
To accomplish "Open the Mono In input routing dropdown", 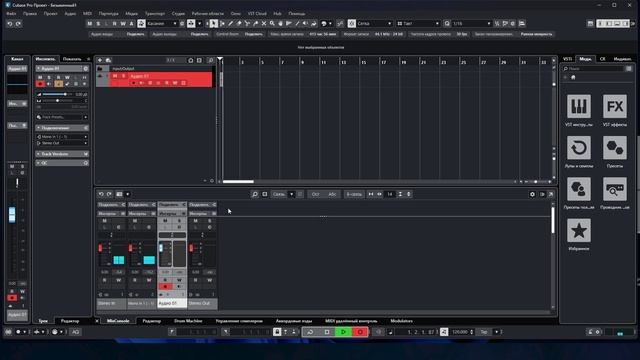I will (62, 137).
